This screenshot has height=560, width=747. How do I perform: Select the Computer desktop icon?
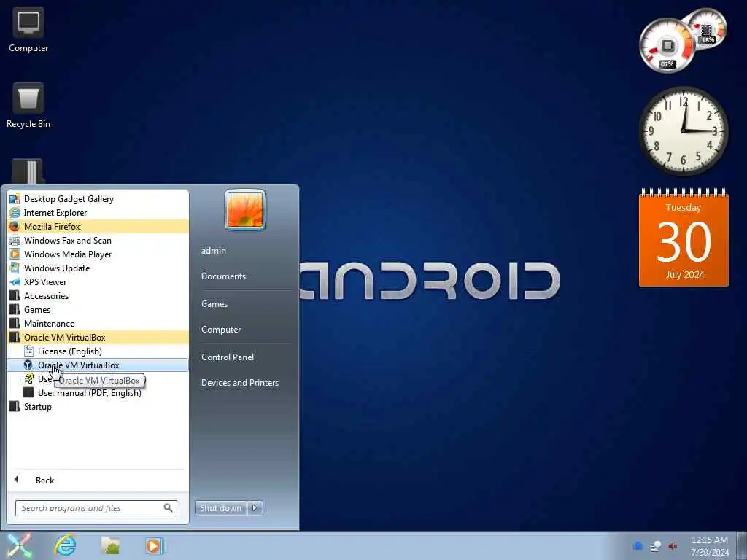(28, 30)
